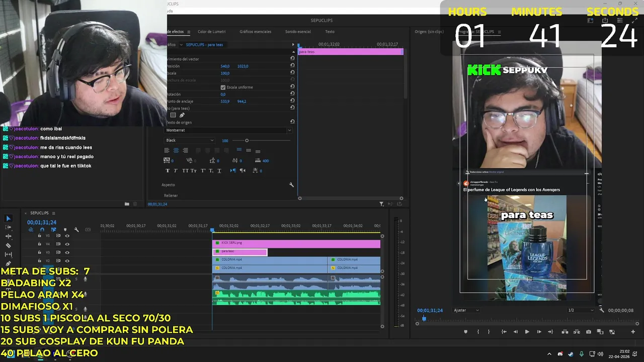This screenshot has width=644, height=362.
Task: Toggle V5 track lock
Action: click(x=39, y=236)
